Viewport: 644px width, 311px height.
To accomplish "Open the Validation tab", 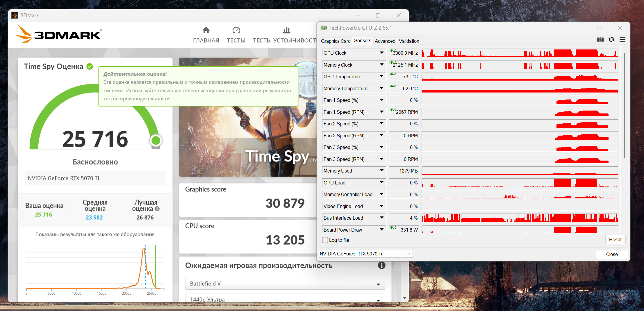I will point(409,41).
